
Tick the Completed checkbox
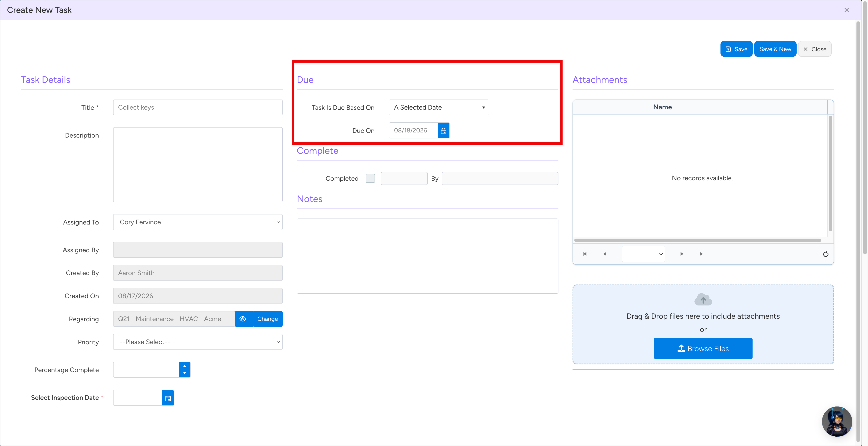[x=370, y=178]
